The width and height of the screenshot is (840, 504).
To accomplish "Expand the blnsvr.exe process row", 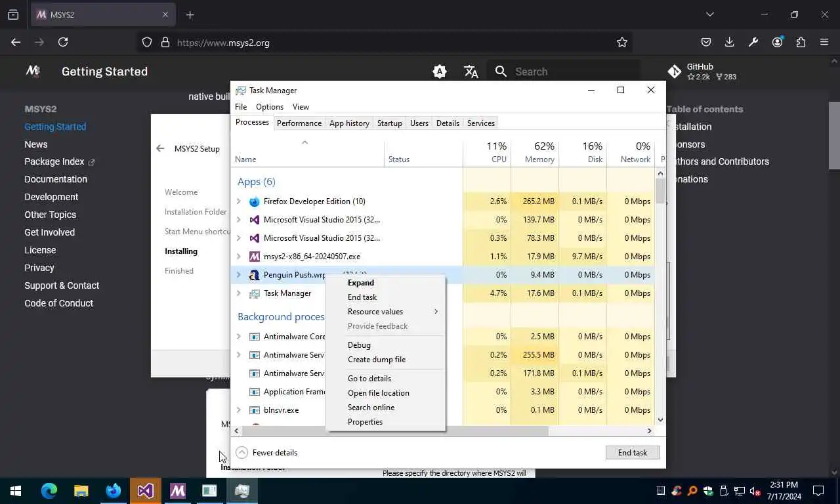I will (x=239, y=410).
